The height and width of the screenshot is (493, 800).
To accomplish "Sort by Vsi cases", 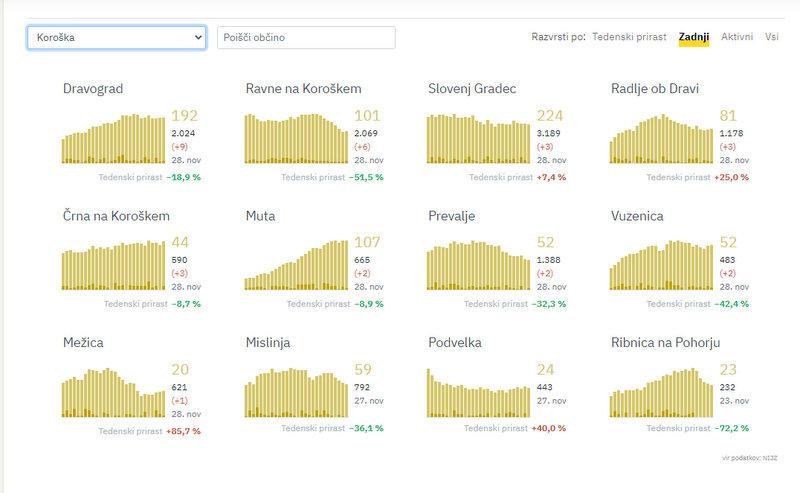I will coord(771,37).
